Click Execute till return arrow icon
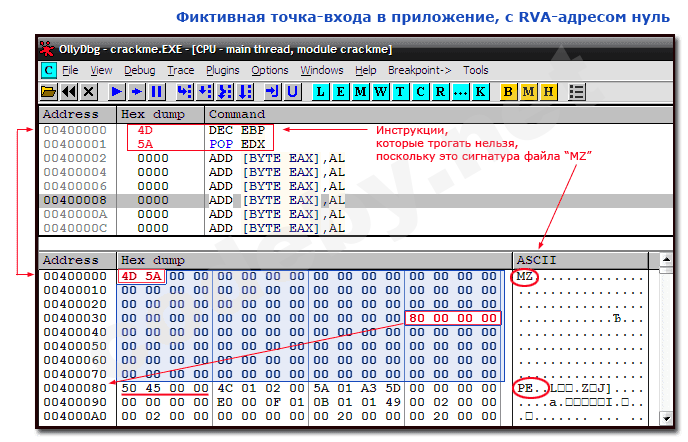The image size is (688, 442). click(x=272, y=92)
